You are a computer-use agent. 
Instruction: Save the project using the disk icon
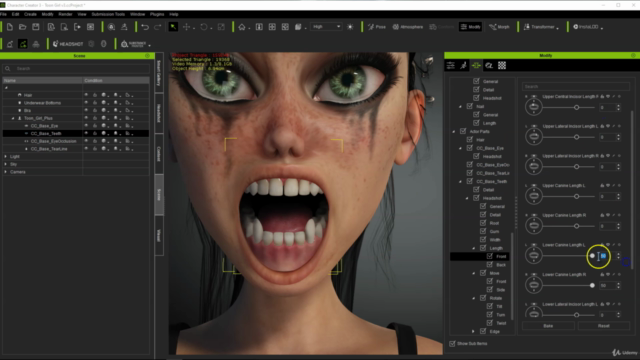coord(36,27)
